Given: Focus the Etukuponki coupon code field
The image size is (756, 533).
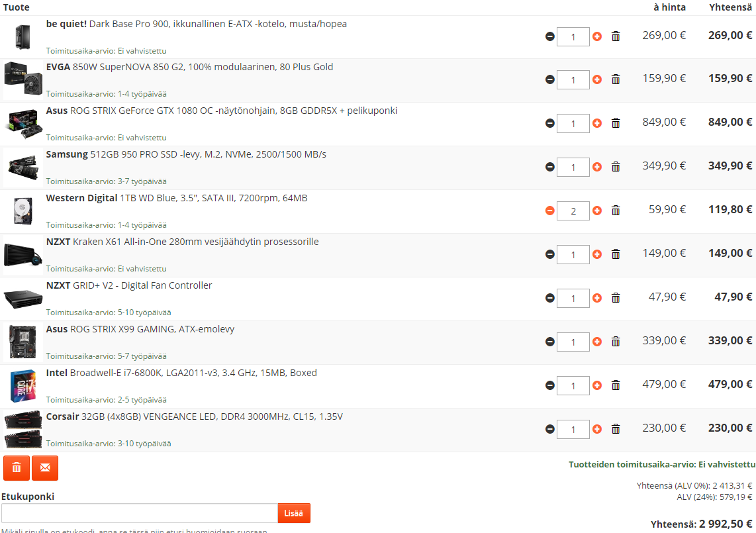Looking at the screenshot, I should tap(140, 513).
